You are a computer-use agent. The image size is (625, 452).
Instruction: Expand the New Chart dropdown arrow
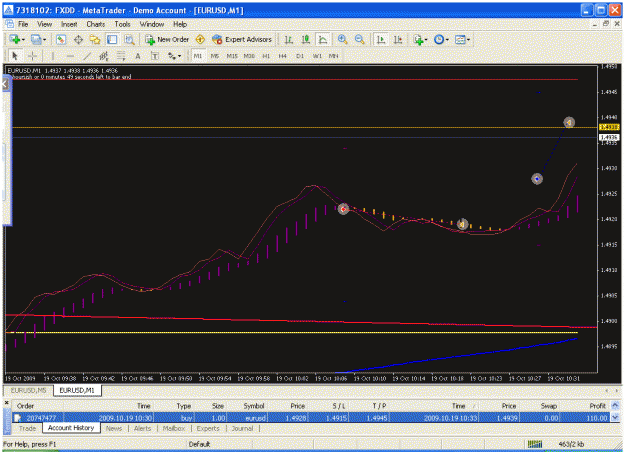coord(23,40)
